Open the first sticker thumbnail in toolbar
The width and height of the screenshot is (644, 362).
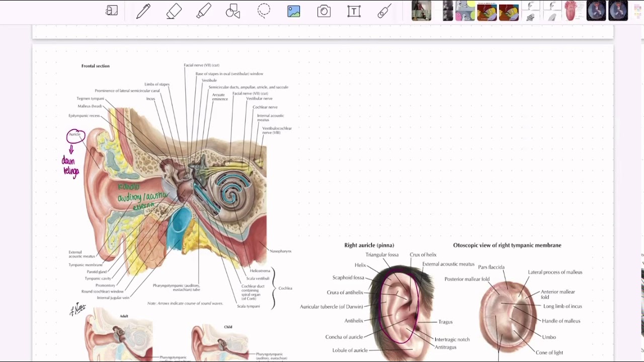pyautogui.click(x=422, y=11)
